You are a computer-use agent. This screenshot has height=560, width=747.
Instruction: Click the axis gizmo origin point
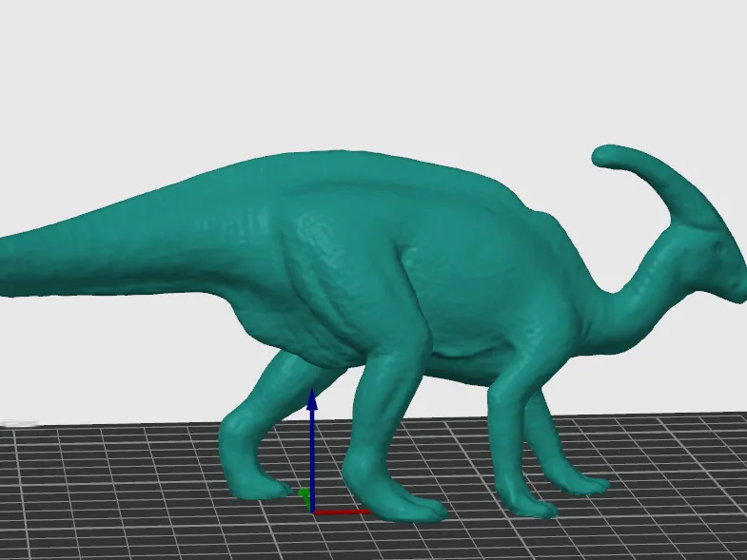coord(312,512)
